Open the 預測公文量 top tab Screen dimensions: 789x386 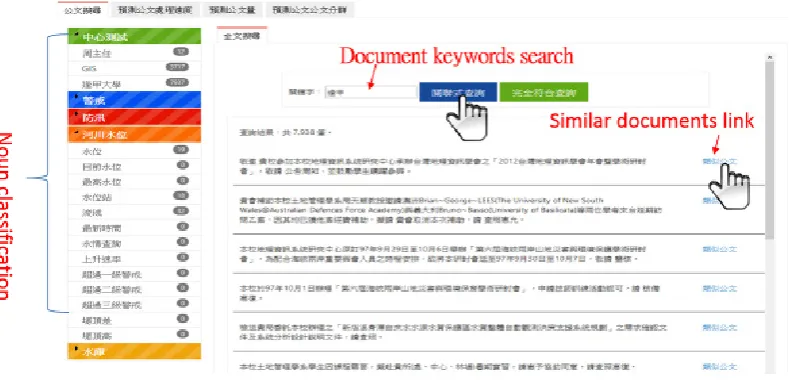(232, 10)
